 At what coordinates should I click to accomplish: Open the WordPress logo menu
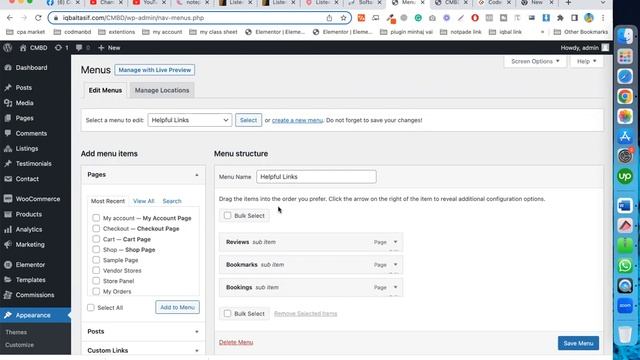(7, 47)
